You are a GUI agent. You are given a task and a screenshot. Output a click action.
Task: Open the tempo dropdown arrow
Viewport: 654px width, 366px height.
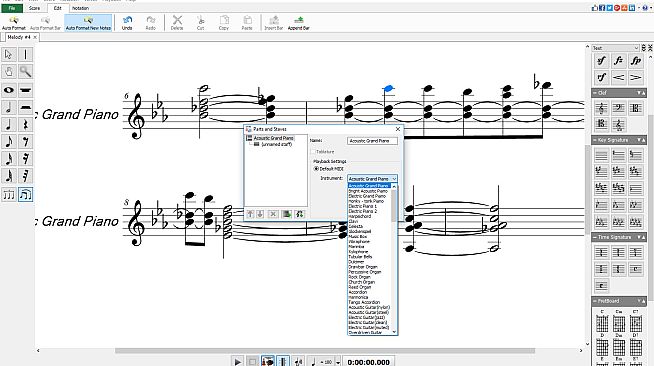[x=338, y=362]
